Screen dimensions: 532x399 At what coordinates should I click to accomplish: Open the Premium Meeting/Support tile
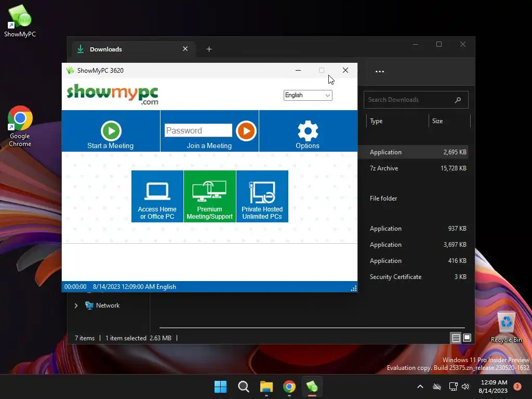coord(210,196)
